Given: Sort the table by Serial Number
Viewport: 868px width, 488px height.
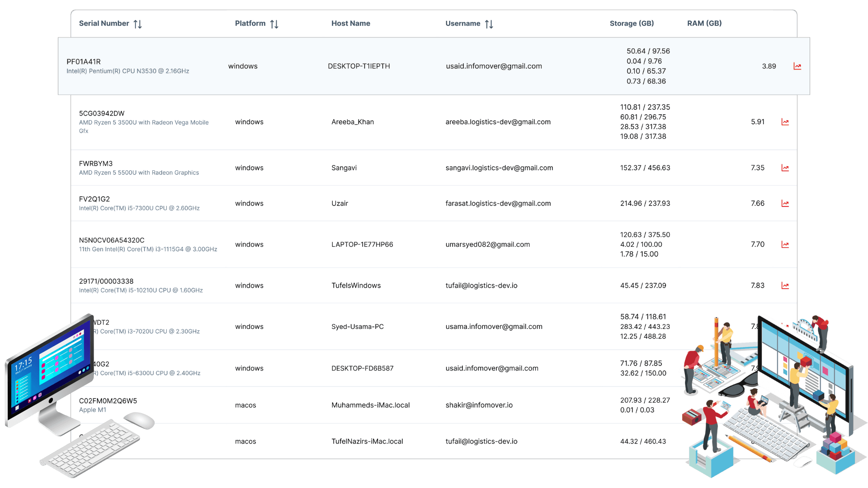Looking at the screenshot, I should 137,24.
